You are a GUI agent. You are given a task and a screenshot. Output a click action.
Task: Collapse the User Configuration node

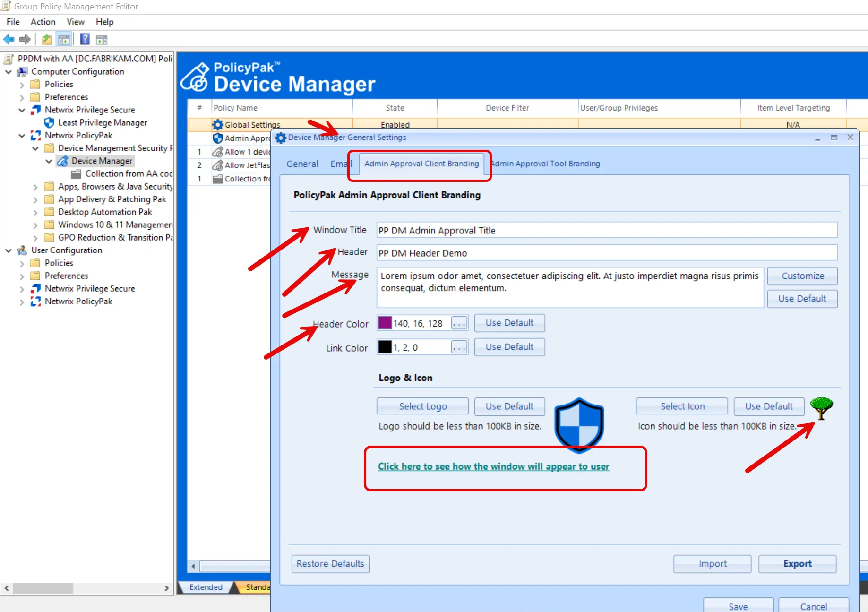click(9, 250)
